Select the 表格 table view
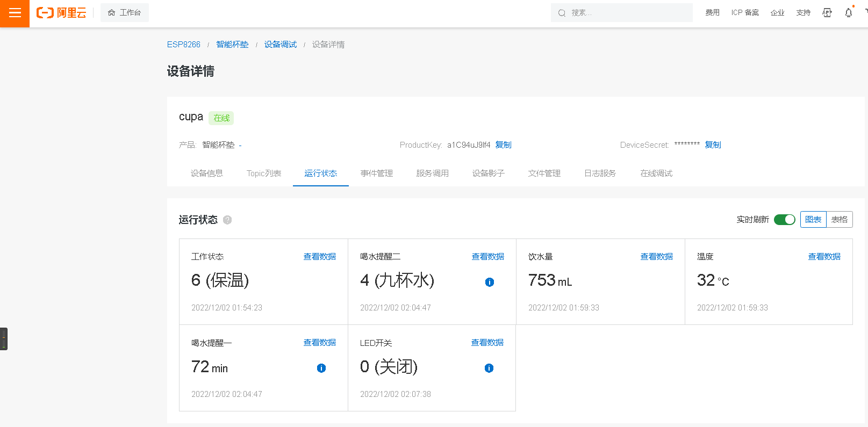This screenshot has height=427, width=868. (840, 220)
